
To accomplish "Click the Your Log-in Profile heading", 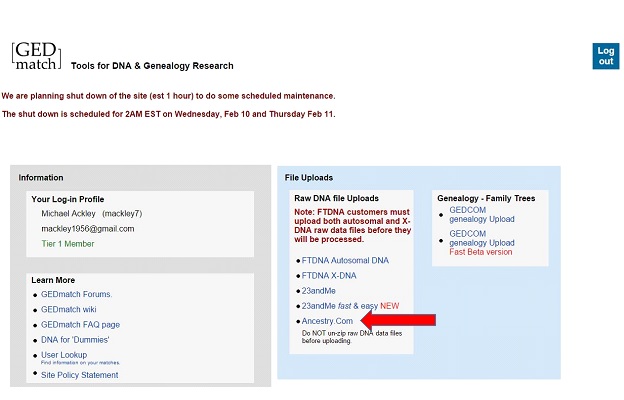I will 68,199.
